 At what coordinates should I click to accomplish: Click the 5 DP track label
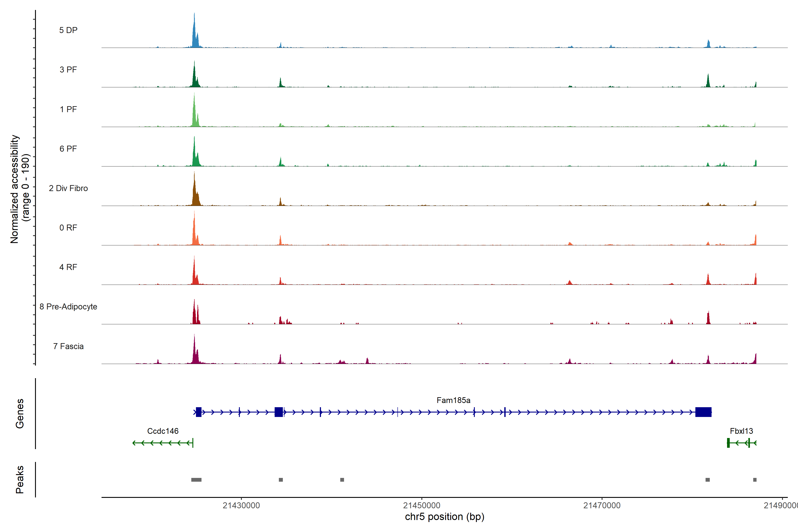point(68,30)
